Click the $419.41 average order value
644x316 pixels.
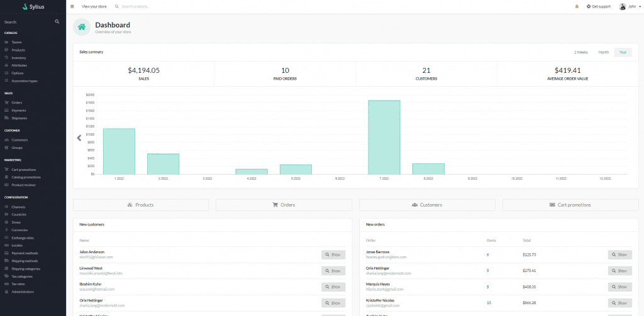568,70
